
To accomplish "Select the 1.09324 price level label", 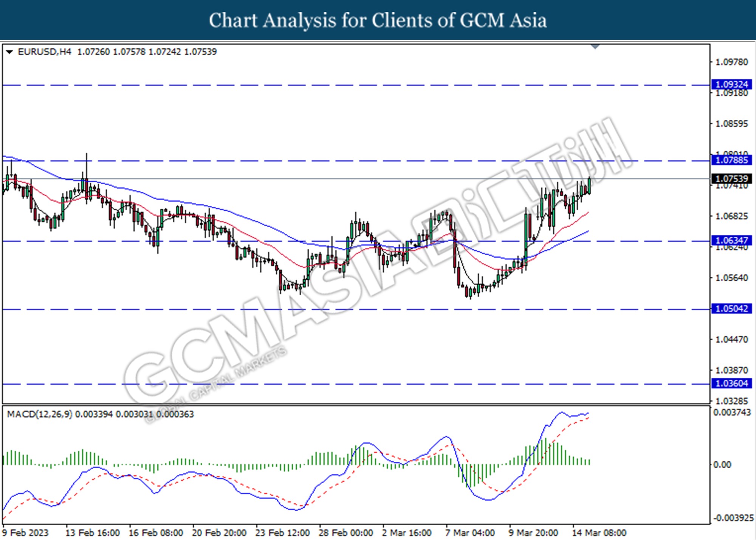I will tap(732, 84).
